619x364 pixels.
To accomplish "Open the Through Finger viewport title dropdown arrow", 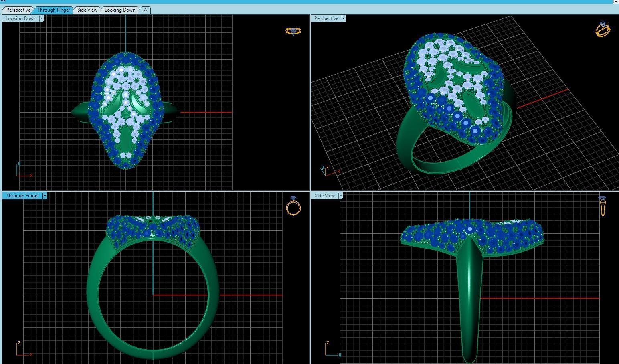I will [45, 196].
